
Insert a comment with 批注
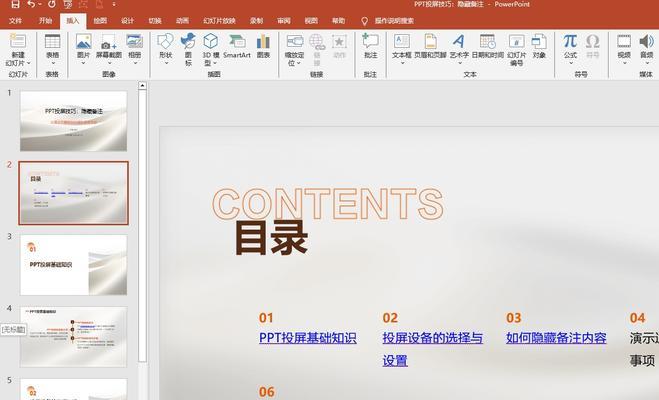370,45
